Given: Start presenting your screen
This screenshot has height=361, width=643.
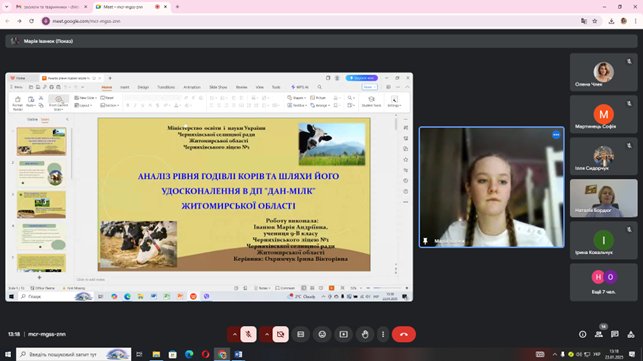Looking at the screenshot, I should pos(344,334).
